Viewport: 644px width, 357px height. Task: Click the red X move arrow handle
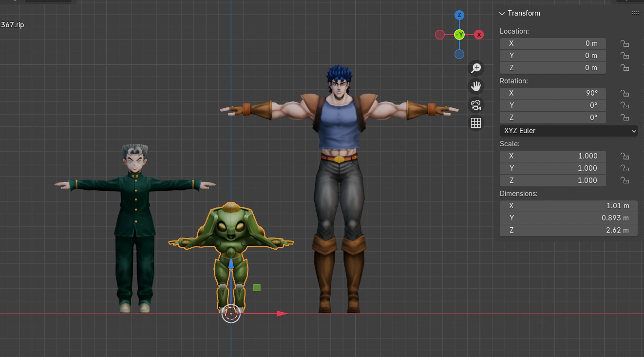tap(282, 314)
